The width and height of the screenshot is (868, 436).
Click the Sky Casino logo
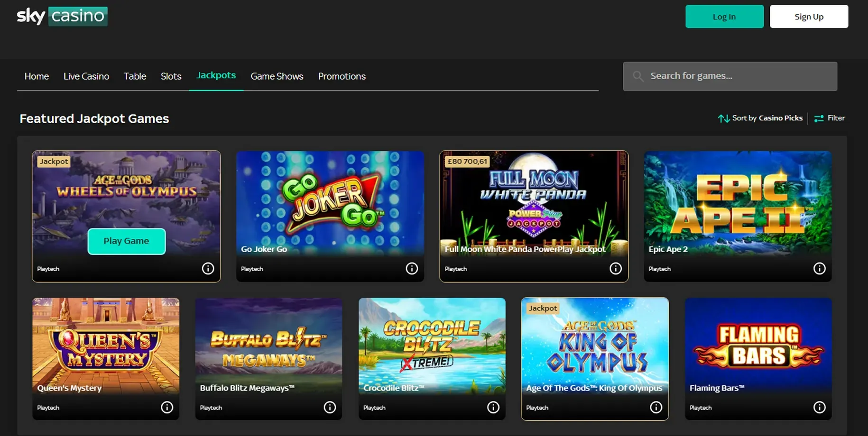click(x=62, y=16)
